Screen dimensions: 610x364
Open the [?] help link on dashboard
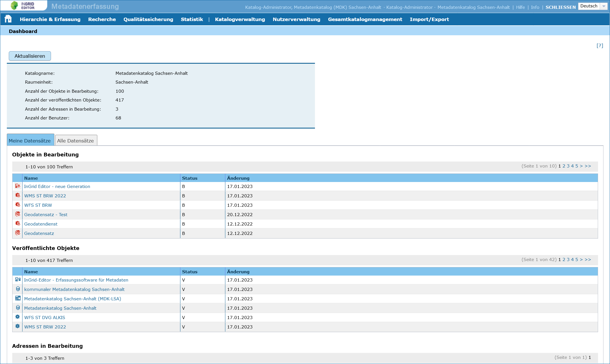pyautogui.click(x=600, y=46)
